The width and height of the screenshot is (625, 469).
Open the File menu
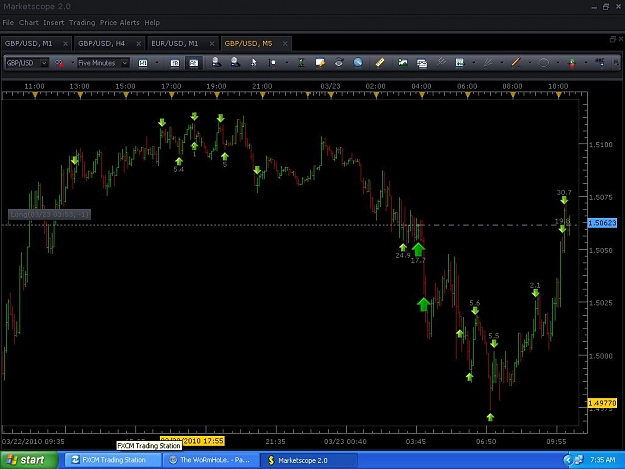click(x=8, y=23)
